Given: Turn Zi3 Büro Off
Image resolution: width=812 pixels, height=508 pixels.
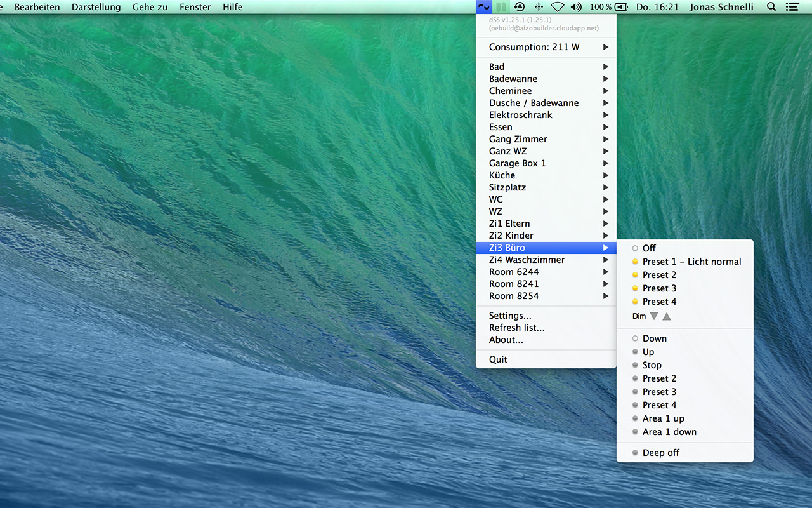Looking at the screenshot, I should pyautogui.click(x=648, y=248).
